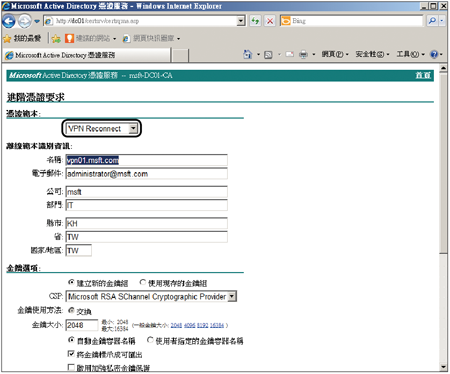Click Add to Favorites Bar icon
This screenshot has width=450, height=374.
tap(56, 39)
